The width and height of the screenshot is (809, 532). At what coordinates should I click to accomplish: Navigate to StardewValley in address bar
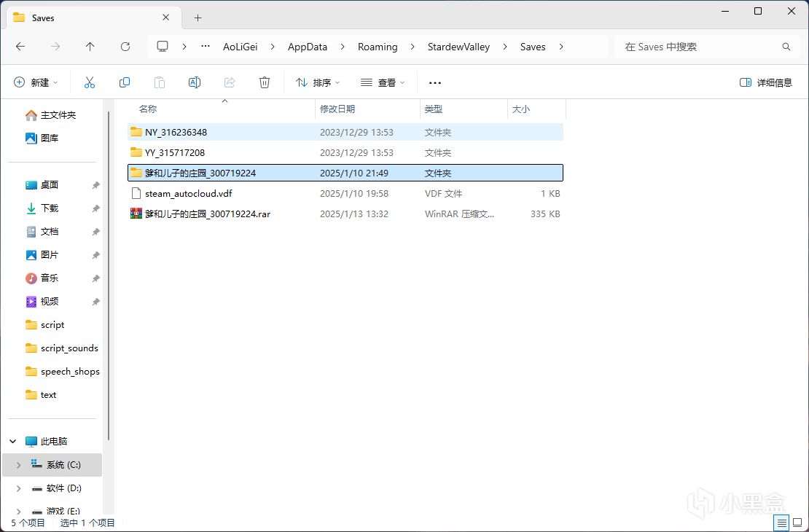[458, 47]
